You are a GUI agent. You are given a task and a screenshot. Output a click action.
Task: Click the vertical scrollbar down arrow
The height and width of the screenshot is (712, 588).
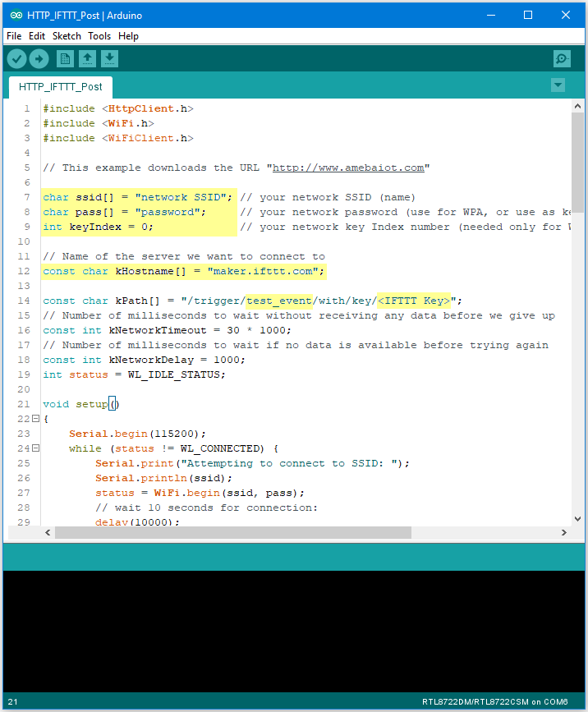[x=577, y=518]
